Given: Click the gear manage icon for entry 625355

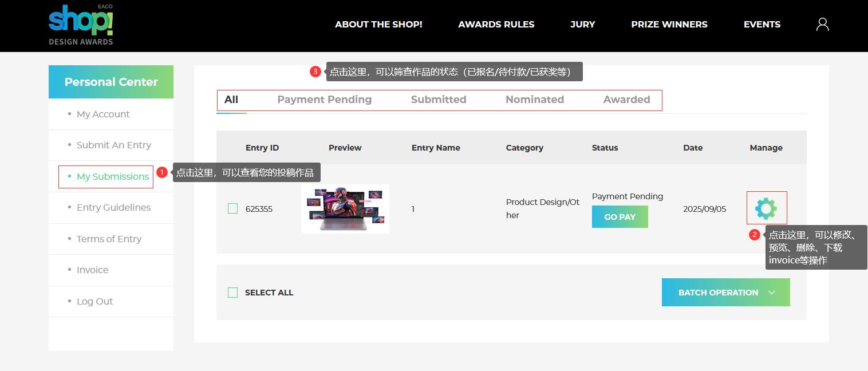Looking at the screenshot, I should 766,208.
